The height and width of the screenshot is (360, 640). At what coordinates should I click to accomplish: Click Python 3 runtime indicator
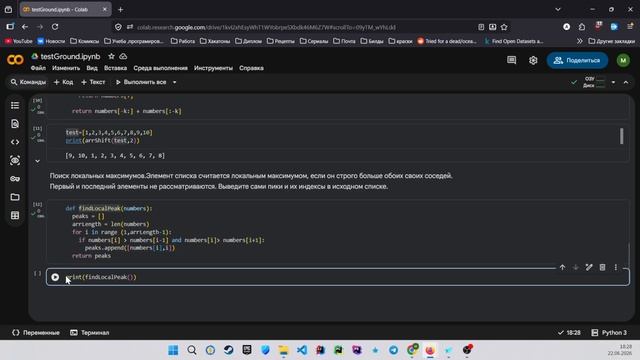pyautogui.click(x=609, y=333)
